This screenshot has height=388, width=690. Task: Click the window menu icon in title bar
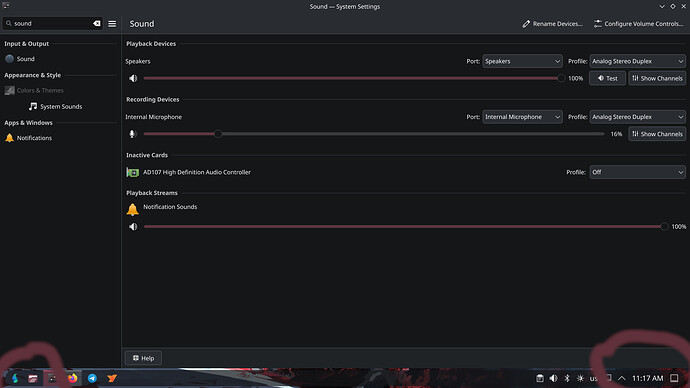point(6,6)
